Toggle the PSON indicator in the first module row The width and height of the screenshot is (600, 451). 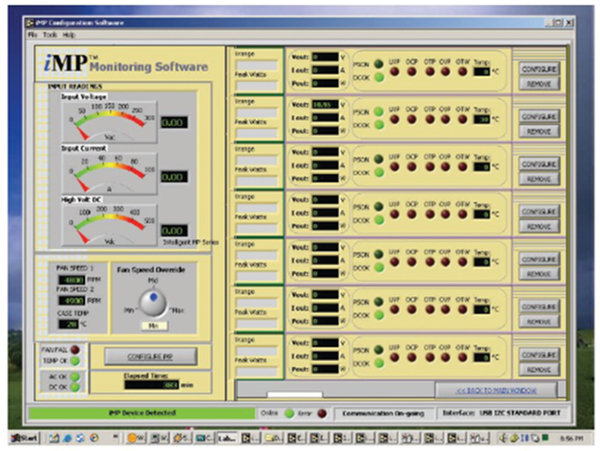(x=378, y=65)
